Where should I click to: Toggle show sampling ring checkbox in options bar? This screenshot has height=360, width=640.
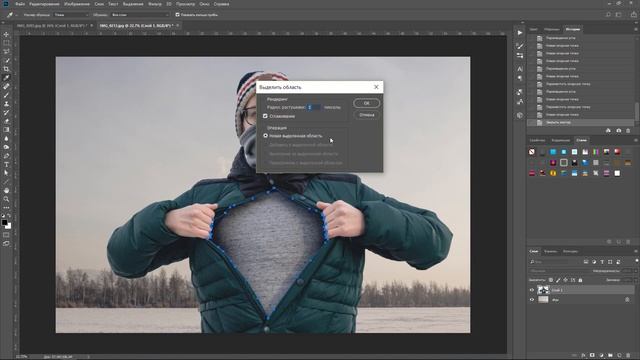[x=177, y=15]
